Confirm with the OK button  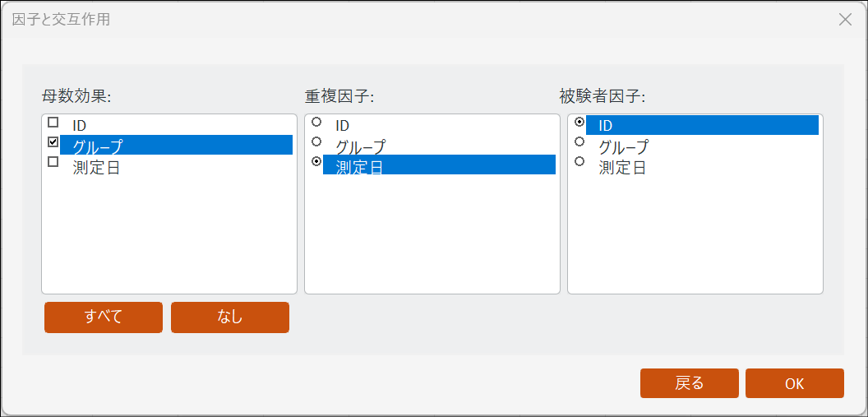(794, 383)
